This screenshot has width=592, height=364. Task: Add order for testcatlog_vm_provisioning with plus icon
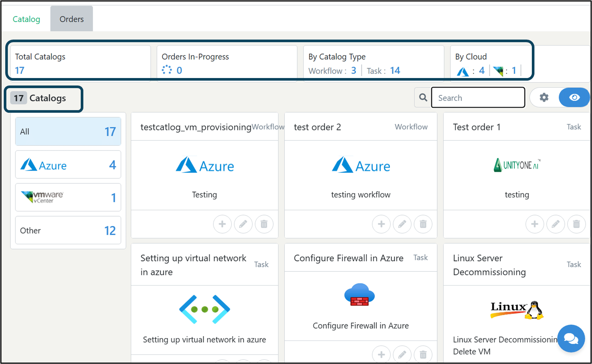click(222, 224)
